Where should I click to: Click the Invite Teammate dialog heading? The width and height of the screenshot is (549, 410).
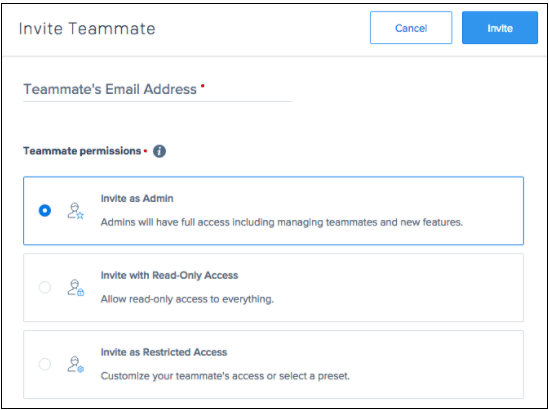click(x=87, y=28)
